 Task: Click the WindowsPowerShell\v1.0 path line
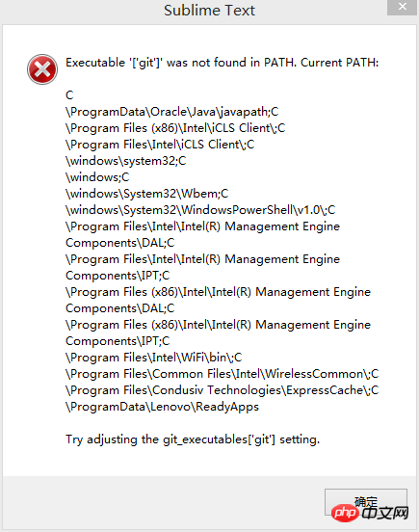(200, 210)
